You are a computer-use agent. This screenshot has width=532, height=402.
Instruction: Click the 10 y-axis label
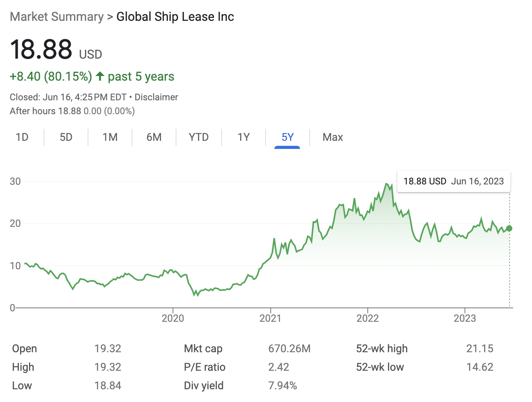(x=15, y=266)
